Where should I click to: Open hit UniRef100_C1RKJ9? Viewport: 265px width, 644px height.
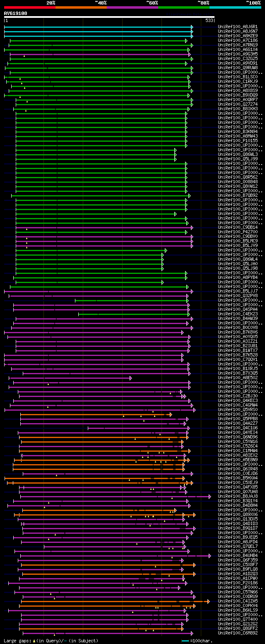[238, 82]
